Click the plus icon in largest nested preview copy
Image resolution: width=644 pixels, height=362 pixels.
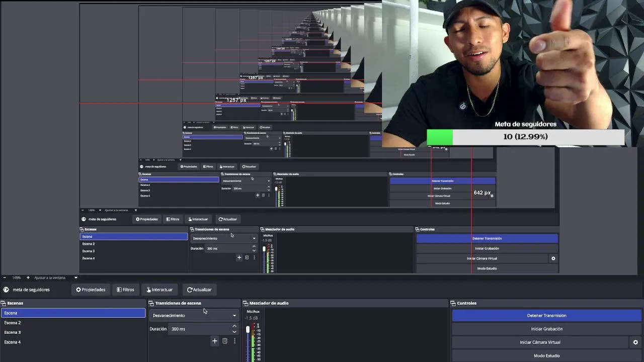[239, 257]
